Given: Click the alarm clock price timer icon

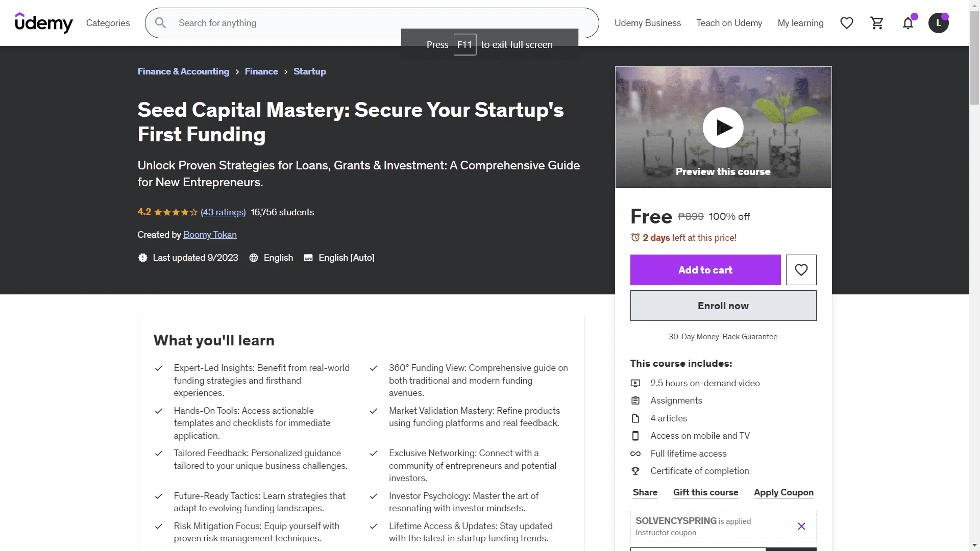Looking at the screenshot, I should pos(635,238).
